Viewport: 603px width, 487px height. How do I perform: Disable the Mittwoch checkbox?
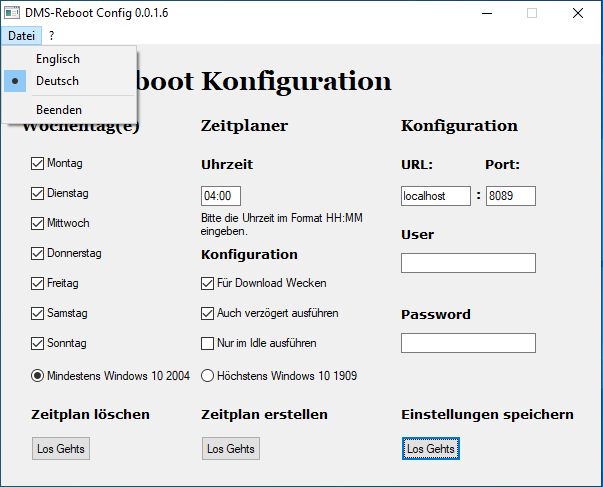[38, 223]
